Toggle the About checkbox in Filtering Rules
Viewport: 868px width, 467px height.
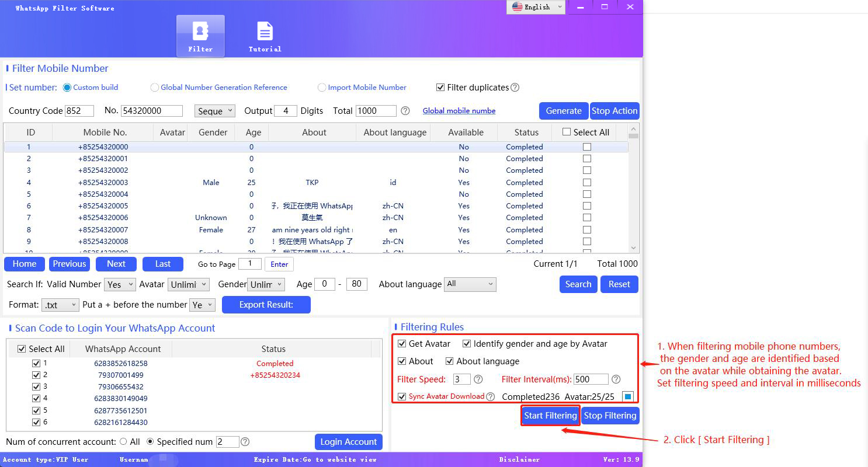pos(401,361)
